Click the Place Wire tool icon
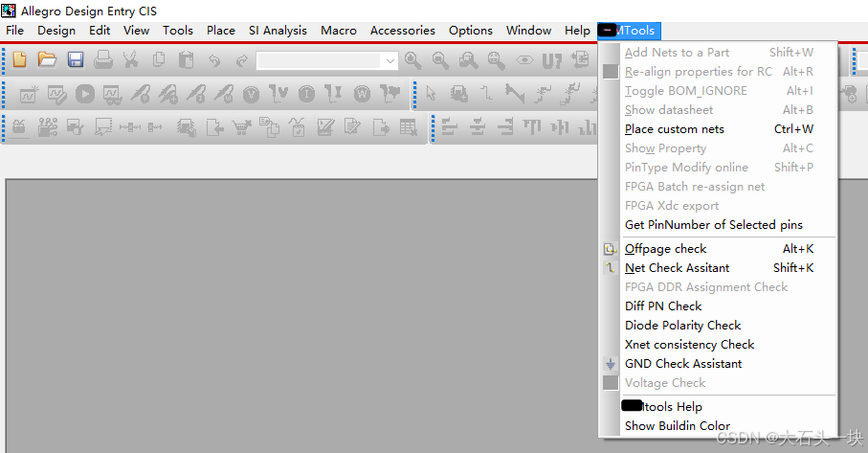Screen dimensions: 868x453 (x=486, y=93)
